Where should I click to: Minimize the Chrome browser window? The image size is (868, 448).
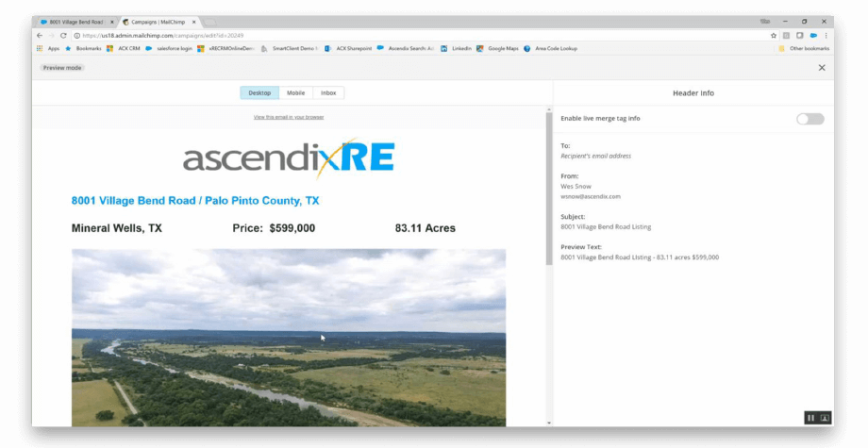[x=785, y=22]
